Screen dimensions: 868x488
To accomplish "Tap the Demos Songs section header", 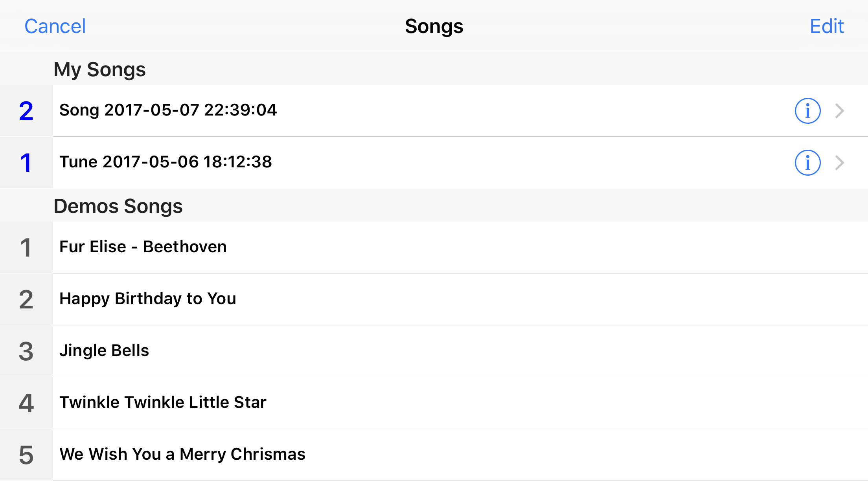I will point(118,206).
